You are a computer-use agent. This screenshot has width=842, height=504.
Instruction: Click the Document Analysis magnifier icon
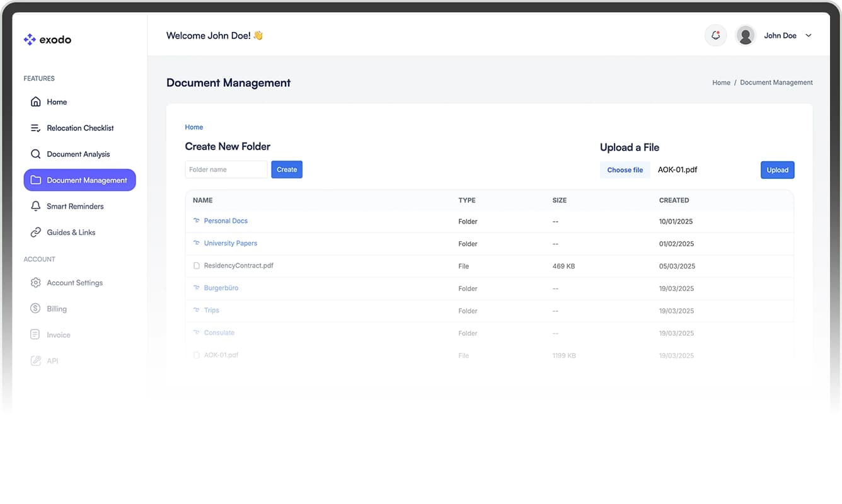coord(36,154)
